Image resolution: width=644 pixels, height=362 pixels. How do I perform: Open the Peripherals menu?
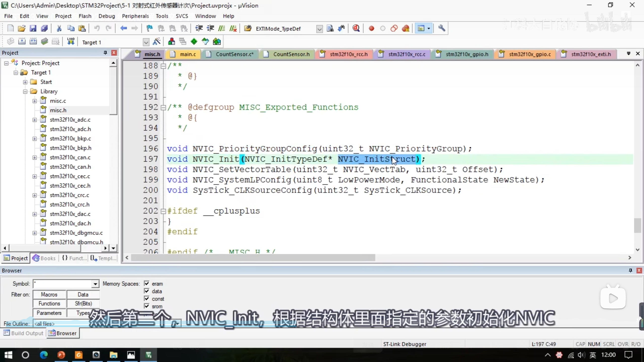(x=135, y=16)
